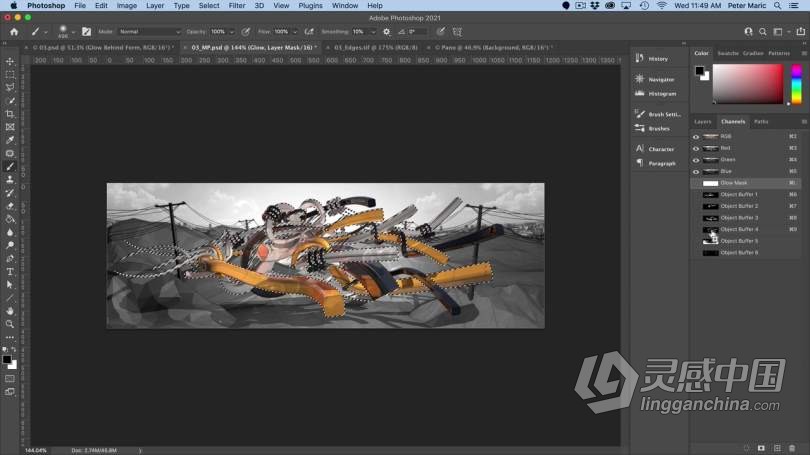Viewport: 810px width, 455px height.
Task: Select the Rectangular Marquee tool
Action: (10, 74)
